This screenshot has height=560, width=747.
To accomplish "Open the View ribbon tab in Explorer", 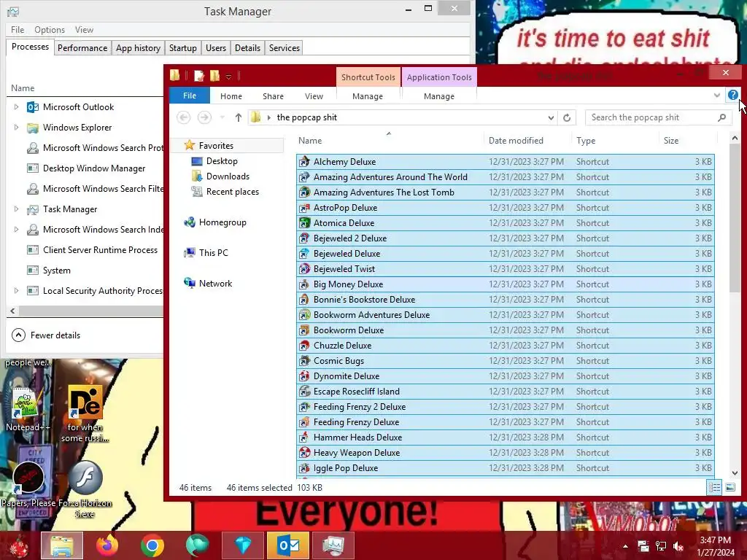I will coord(314,96).
